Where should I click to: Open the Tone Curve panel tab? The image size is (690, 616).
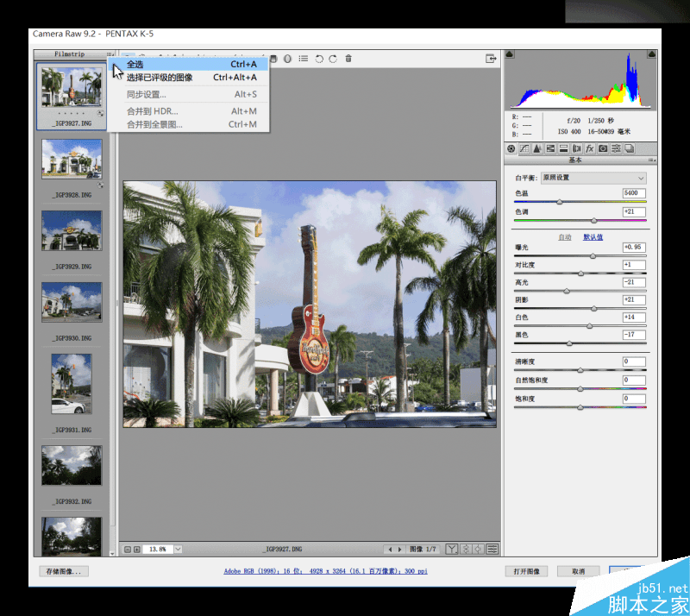tap(524, 149)
